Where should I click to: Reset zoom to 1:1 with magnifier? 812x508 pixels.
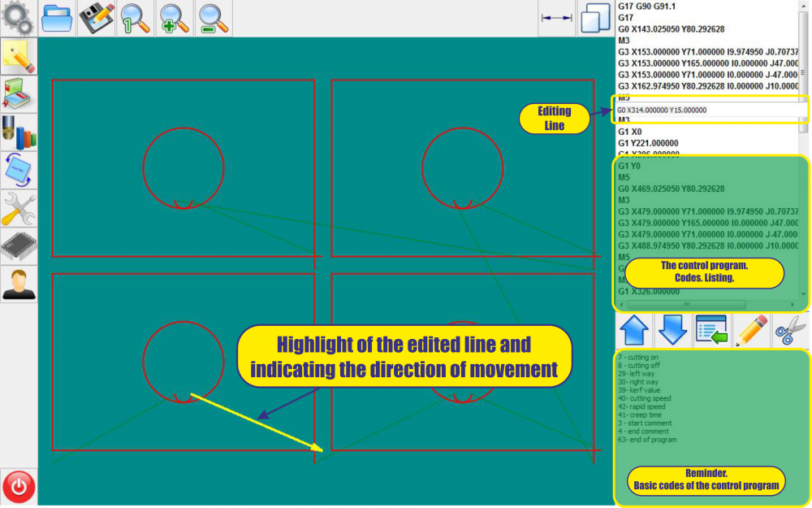tap(135, 18)
